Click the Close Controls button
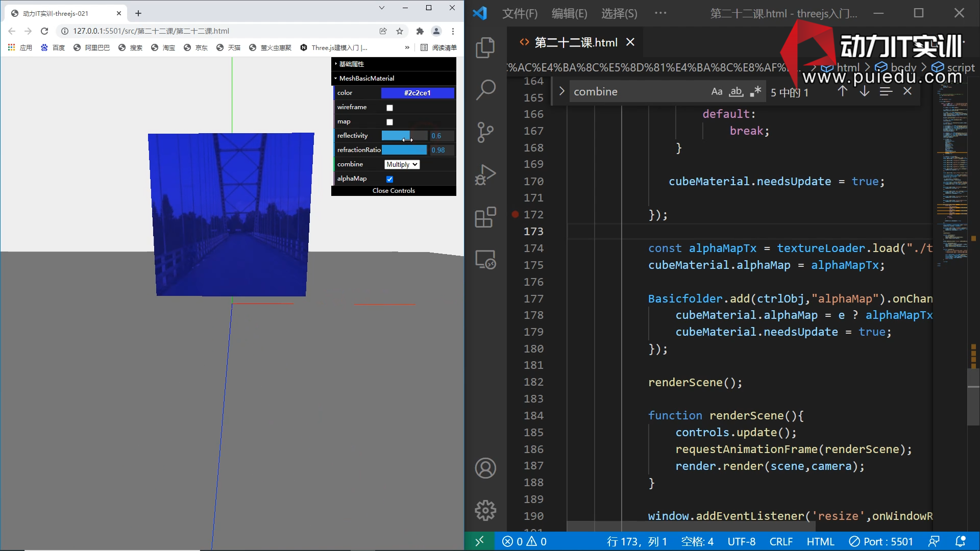Image resolution: width=980 pixels, height=551 pixels. pos(394,191)
